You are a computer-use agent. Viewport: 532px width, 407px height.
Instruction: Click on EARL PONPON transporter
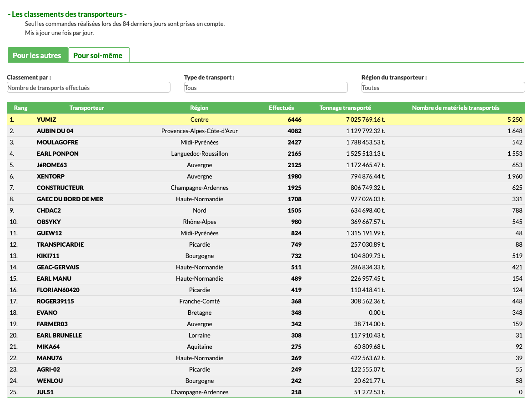57,154
